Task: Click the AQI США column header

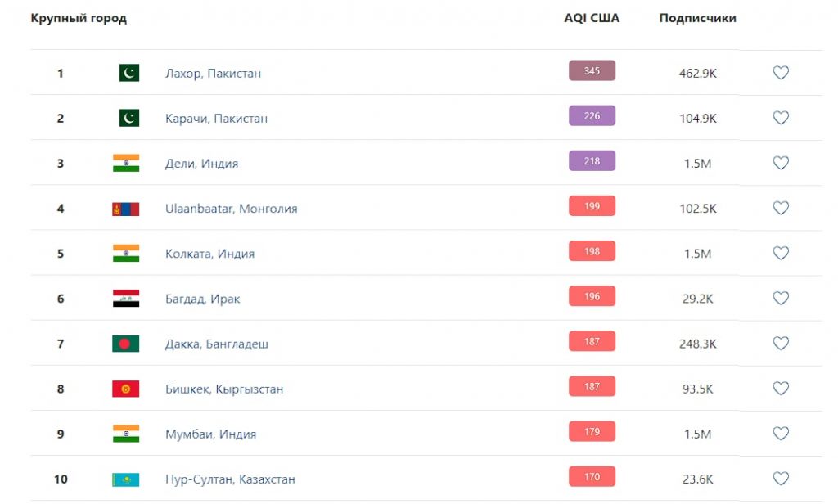Action: pos(592,18)
